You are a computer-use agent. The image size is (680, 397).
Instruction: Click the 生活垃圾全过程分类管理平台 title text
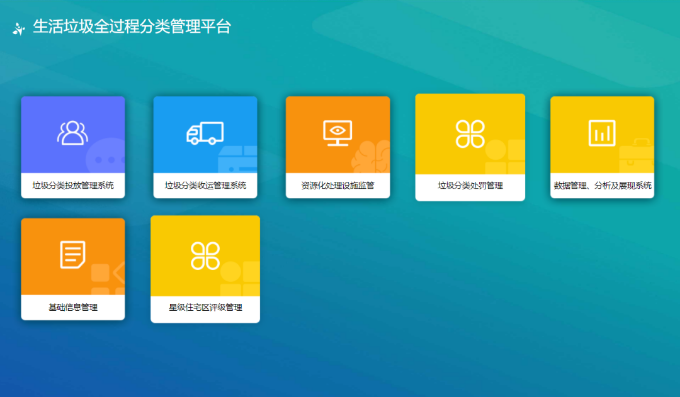[x=132, y=26]
